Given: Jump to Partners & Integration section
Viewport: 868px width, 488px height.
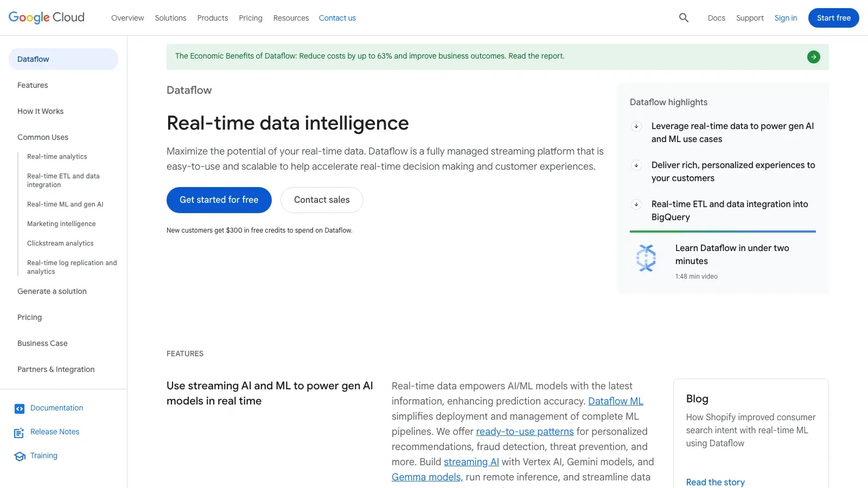Looking at the screenshot, I should tap(56, 369).
